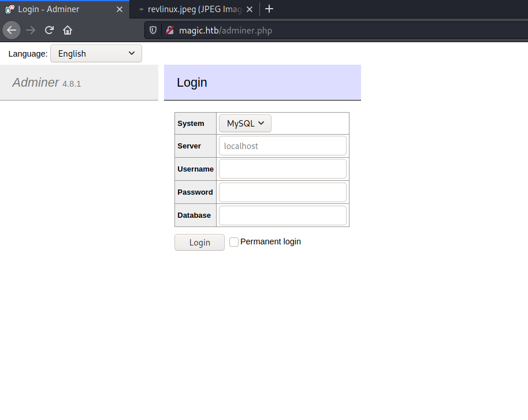This screenshot has height=420, width=528.
Task: Open a new browser tab with plus icon
Action: click(269, 9)
